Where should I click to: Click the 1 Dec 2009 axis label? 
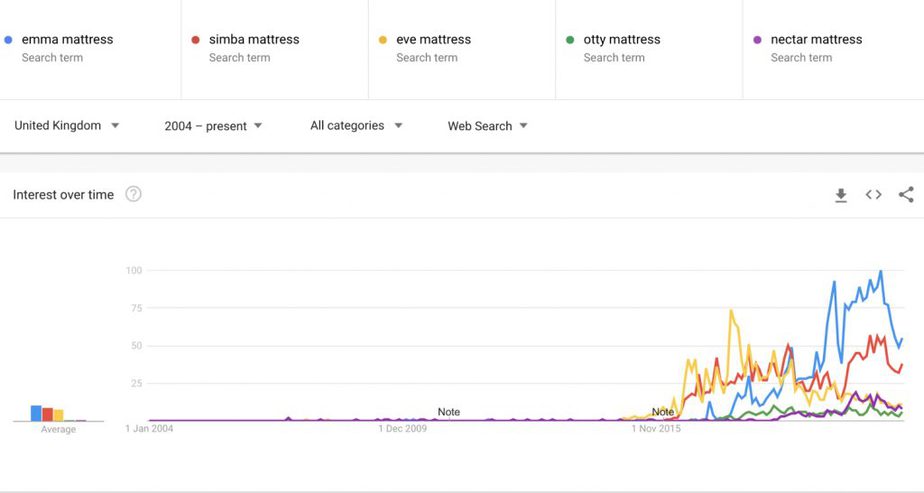tap(402, 428)
